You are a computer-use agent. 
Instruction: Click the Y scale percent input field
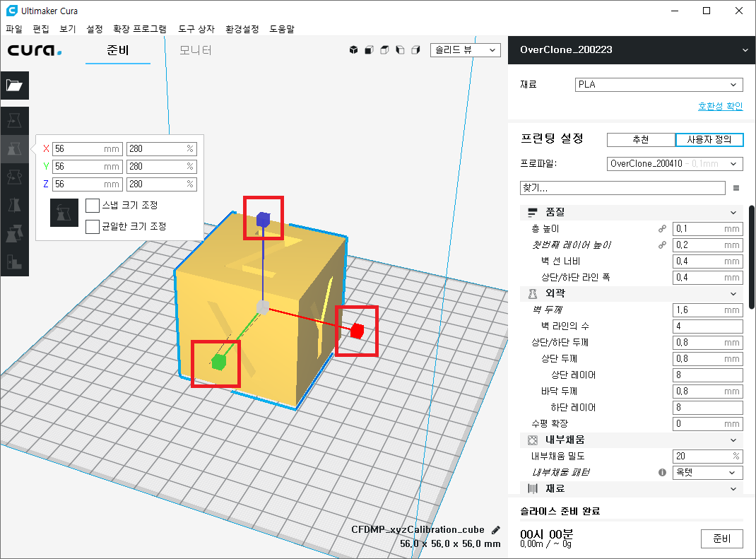tap(162, 166)
